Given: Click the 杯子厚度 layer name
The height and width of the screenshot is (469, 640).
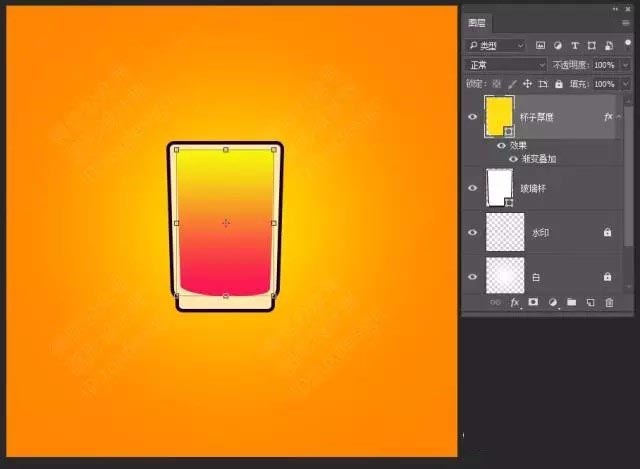Looking at the screenshot, I should [x=537, y=118].
